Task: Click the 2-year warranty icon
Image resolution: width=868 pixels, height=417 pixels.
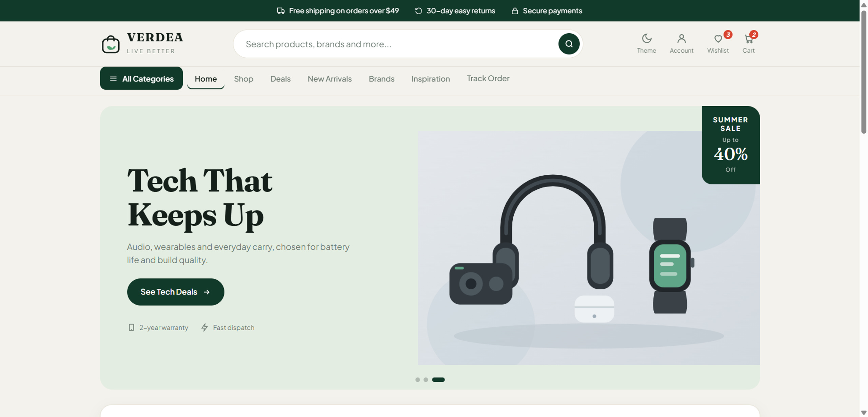Action: point(131,327)
